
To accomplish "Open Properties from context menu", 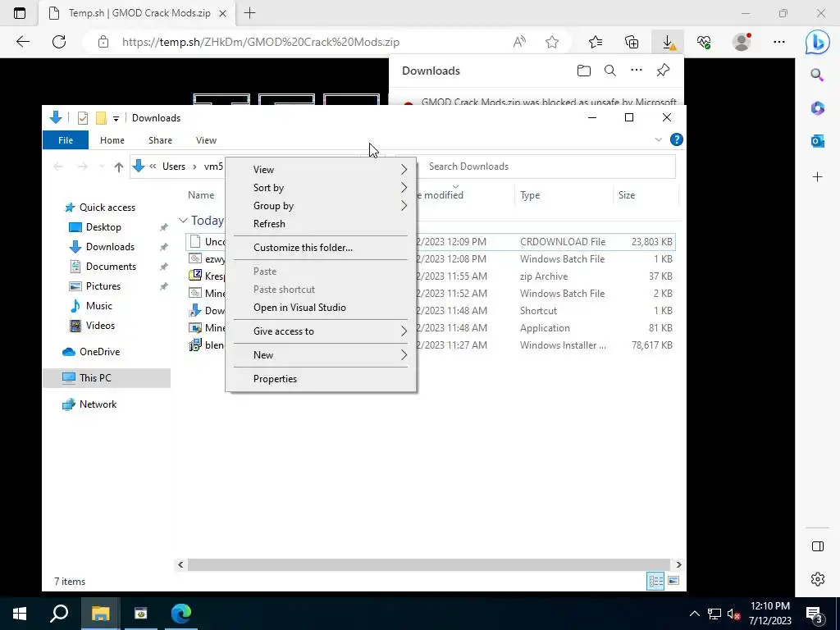I will (321, 379).
